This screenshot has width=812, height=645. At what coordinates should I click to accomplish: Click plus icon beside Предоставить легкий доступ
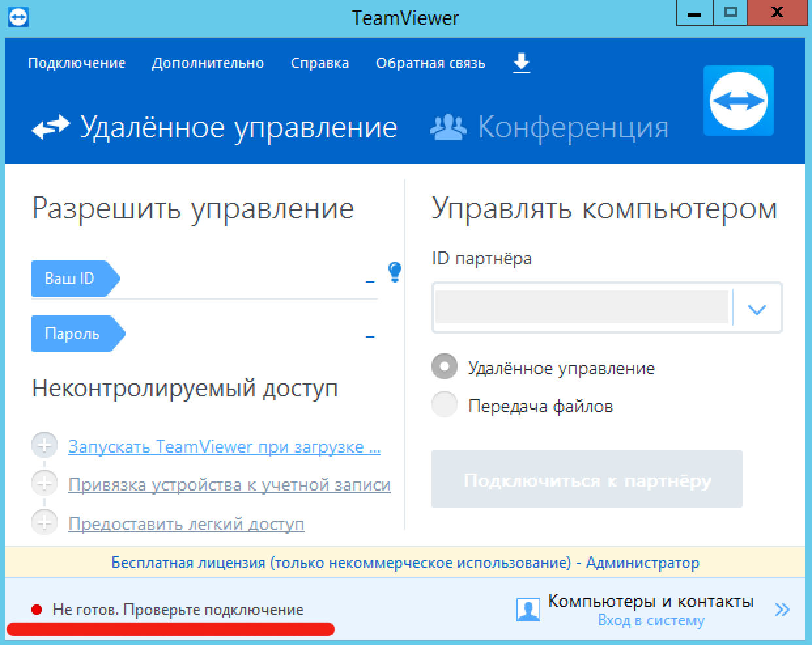pyautogui.click(x=44, y=522)
